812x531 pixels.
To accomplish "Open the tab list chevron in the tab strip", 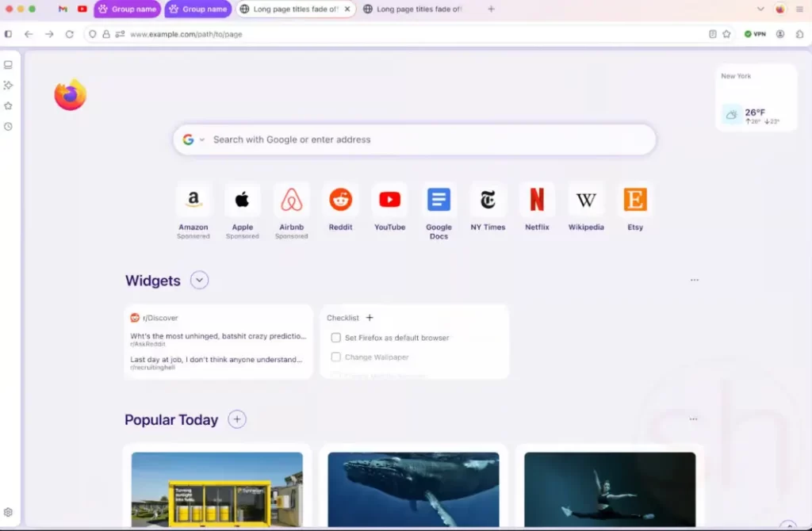I will pyautogui.click(x=760, y=9).
